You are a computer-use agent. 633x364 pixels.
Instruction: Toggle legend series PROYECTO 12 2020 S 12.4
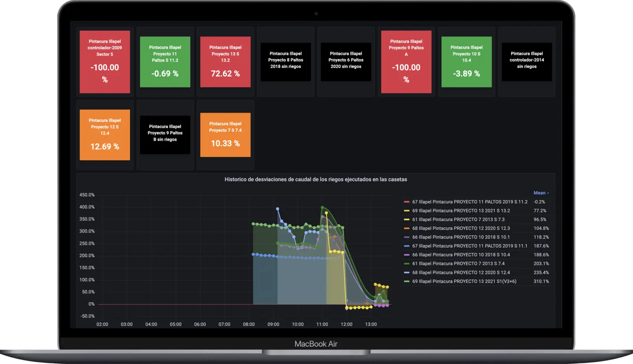[x=461, y=273]
